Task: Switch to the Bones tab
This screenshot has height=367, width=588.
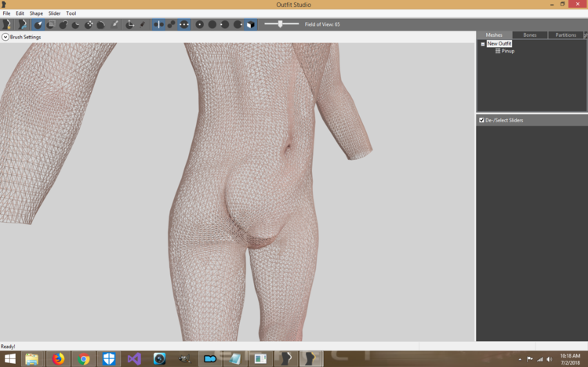Action: 530,35
